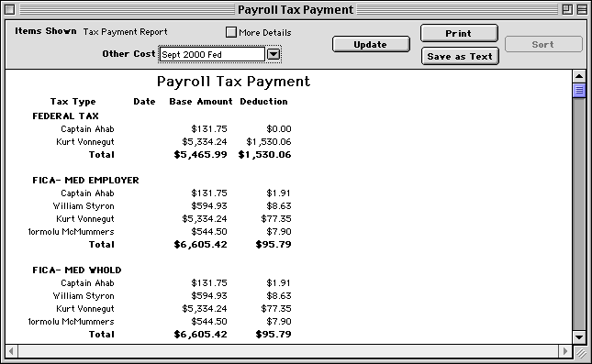This screenshot has height=364, width=592.
Task: Select the FEDERAL TAX section heading
Action: pyautogui.click(x=66, y=116)
